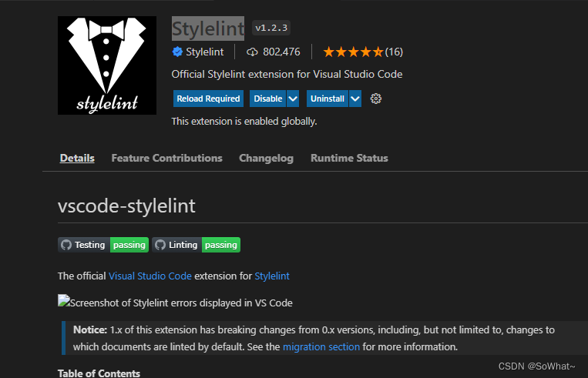Open the Runtime Status tab
Screen dimensions: 588x378
tap(349, 158)
